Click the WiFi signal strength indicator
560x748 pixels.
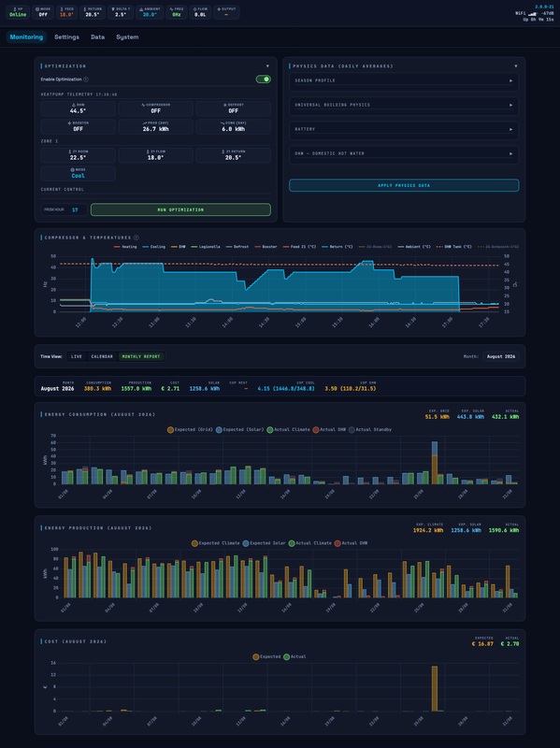coord(534,13)
